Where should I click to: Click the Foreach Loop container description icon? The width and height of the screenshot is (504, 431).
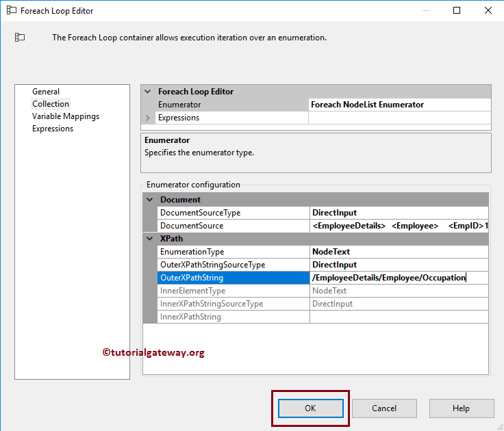pyautogui.click(x=20, y=37)
